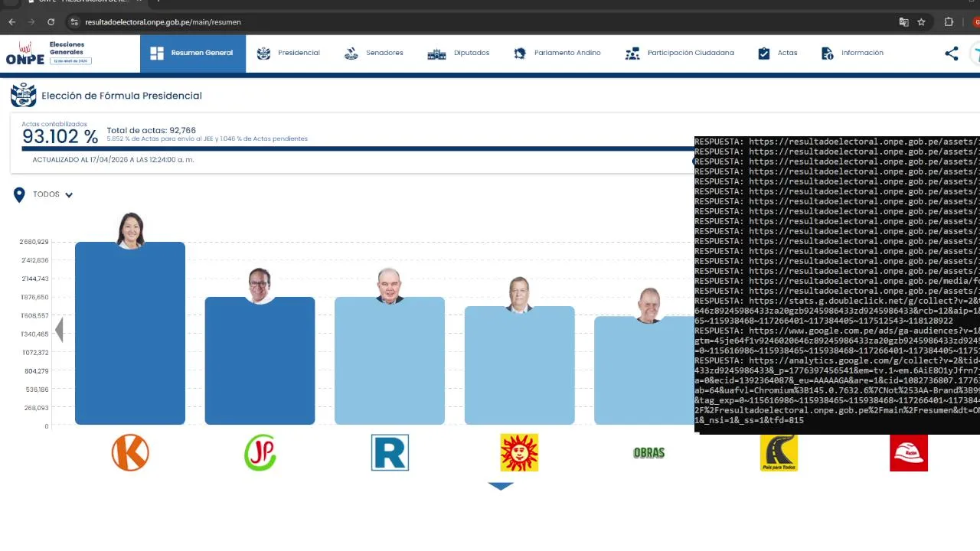
Task: Open the Diputados tab
Action: click(459, 54)
